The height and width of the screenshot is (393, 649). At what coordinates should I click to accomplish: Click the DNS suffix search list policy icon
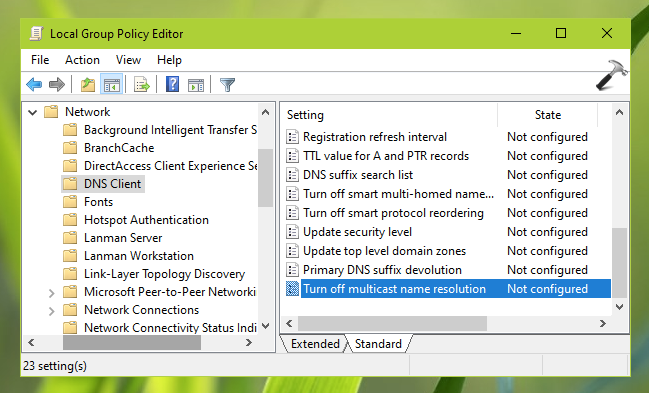[x=292, y=175]
